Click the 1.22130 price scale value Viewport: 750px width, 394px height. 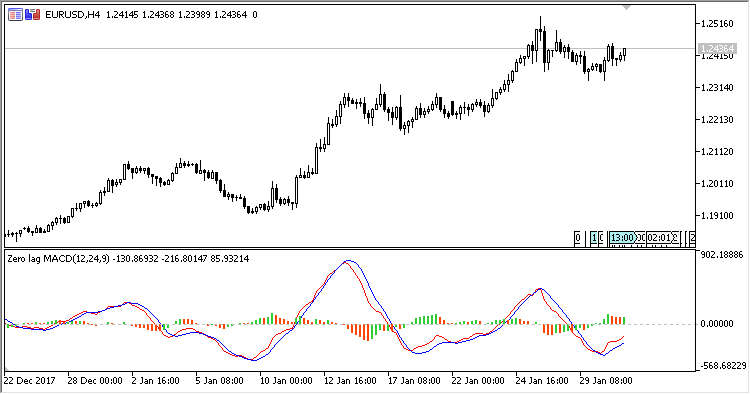pos(717,120)
